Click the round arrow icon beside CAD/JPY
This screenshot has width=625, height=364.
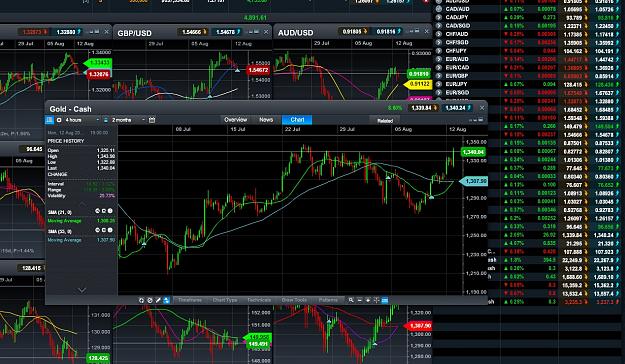tap(439, 17)
